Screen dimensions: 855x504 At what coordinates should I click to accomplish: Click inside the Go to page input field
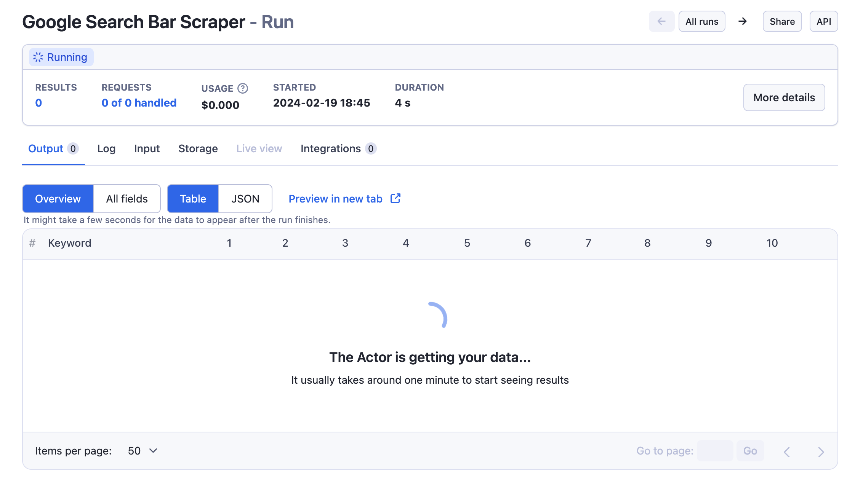(x=715, y=451)
